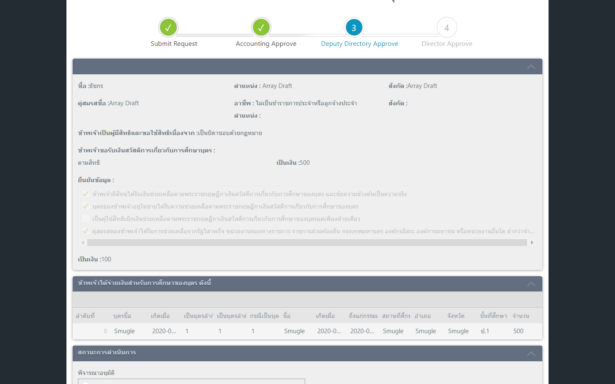Click the ถึงแก่กรรม column header
Screen dimensions: 615x384
[363, 316]
